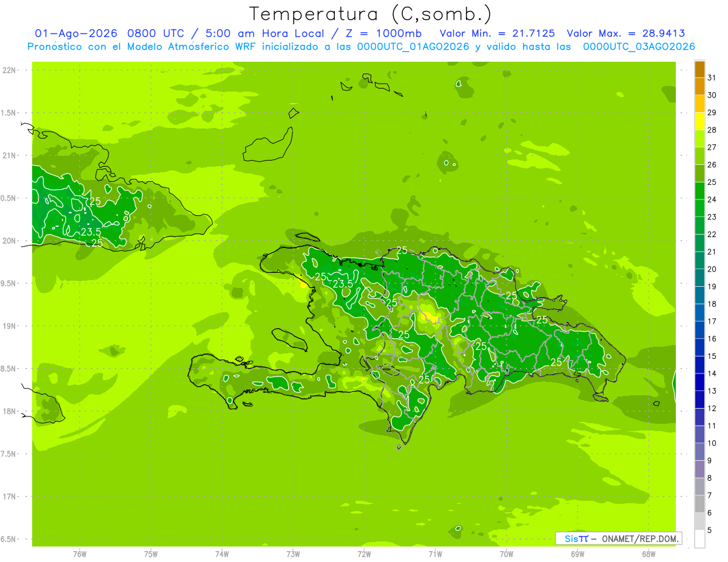Click the colorbar scale label "31"
This screenshot has width=728, height=562.
[x=712, y=77]
